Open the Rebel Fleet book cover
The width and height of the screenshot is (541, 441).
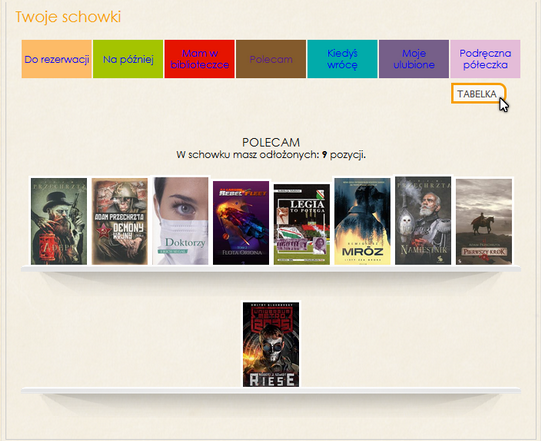point(241,223)
